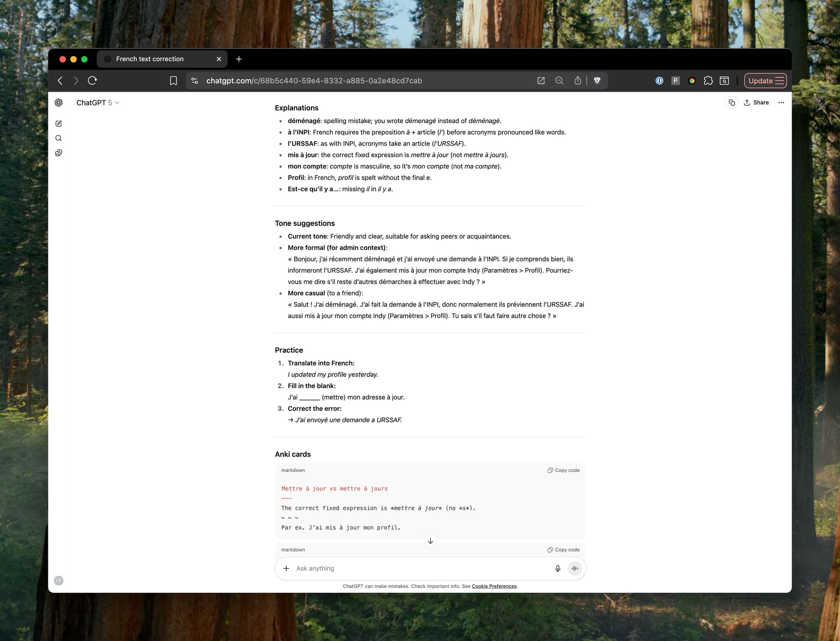Click the Update menu button
This screenshot has width=840, height=641.
pos(765,81)
